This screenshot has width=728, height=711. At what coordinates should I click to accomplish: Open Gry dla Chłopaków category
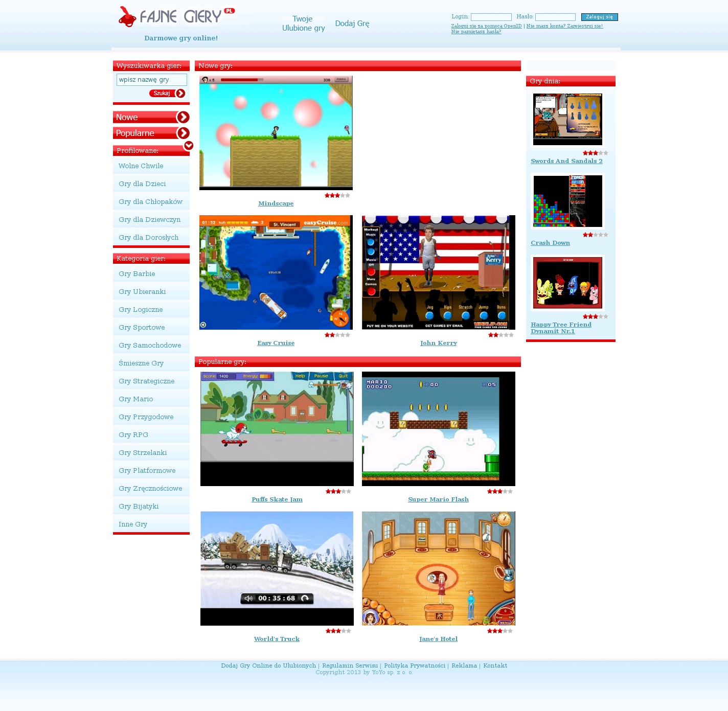pyautogui.click(x=151, y=202)
